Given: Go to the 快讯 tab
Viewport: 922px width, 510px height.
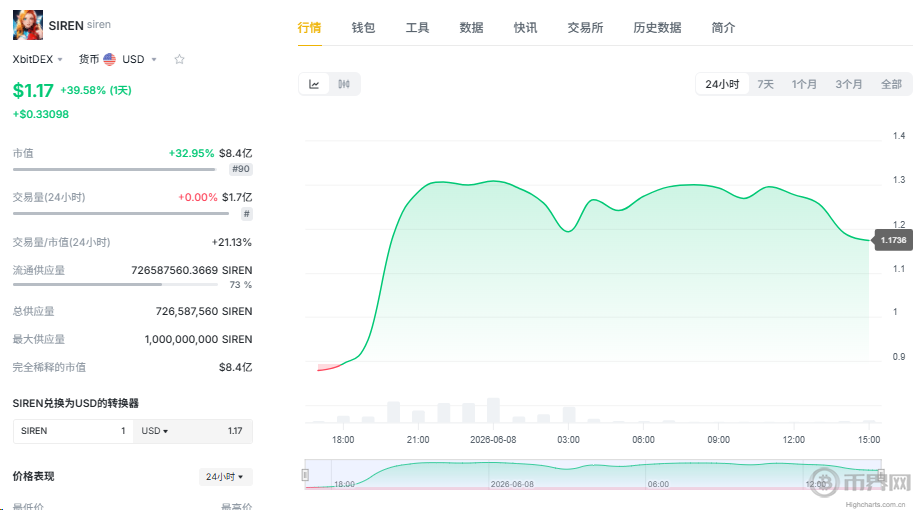Looking at the screenshot, I should pos(525,28).
